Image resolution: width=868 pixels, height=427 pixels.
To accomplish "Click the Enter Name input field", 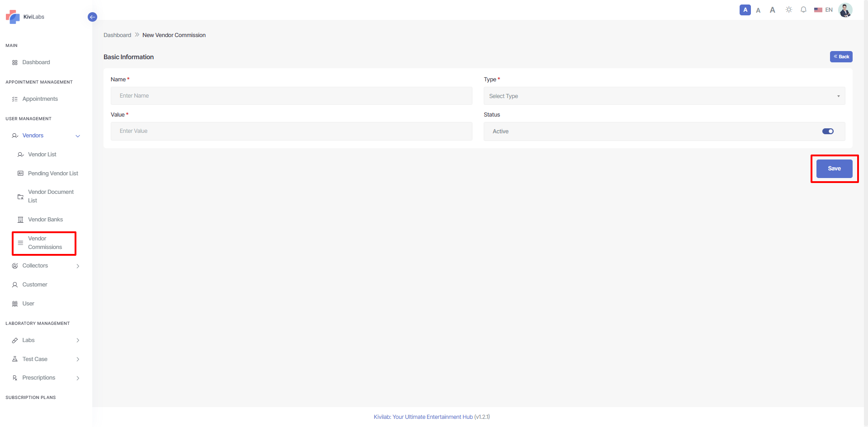I will click(291, 96).
